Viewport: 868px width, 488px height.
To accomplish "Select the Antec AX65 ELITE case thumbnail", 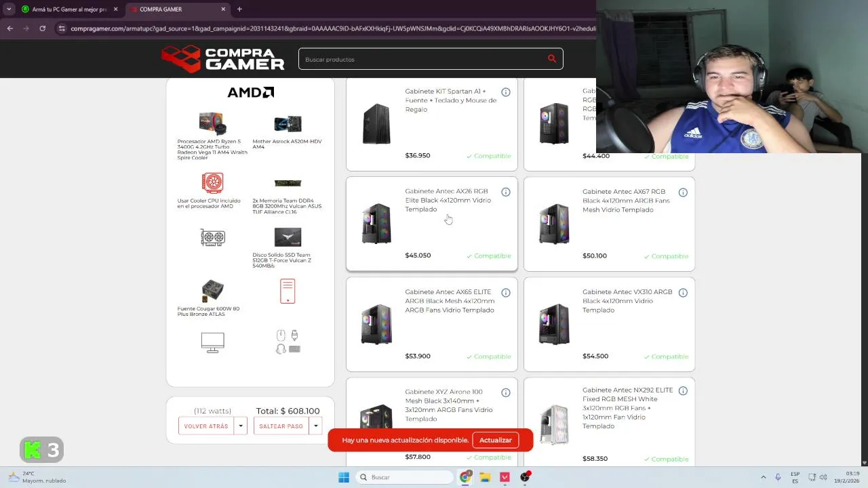I will [376, 324].
